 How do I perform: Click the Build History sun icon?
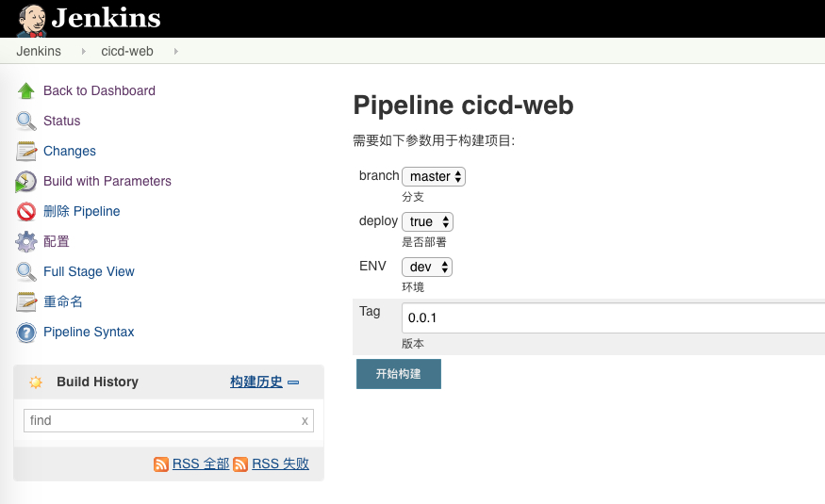(36, 382)
